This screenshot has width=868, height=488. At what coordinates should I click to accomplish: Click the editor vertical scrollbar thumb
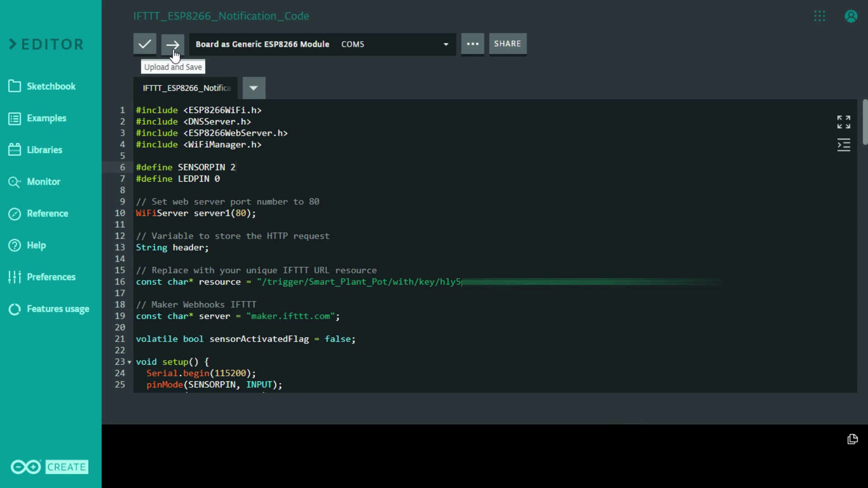click(x=865, y=122)
